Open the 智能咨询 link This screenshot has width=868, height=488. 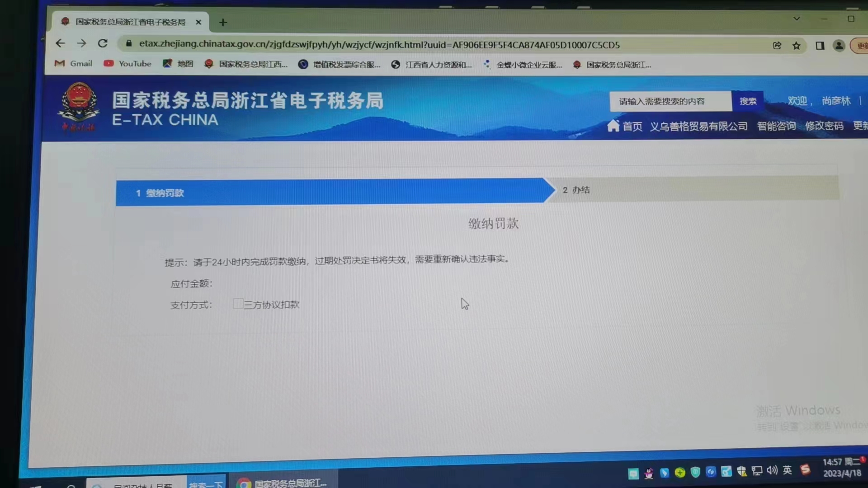tap(776, 126)
